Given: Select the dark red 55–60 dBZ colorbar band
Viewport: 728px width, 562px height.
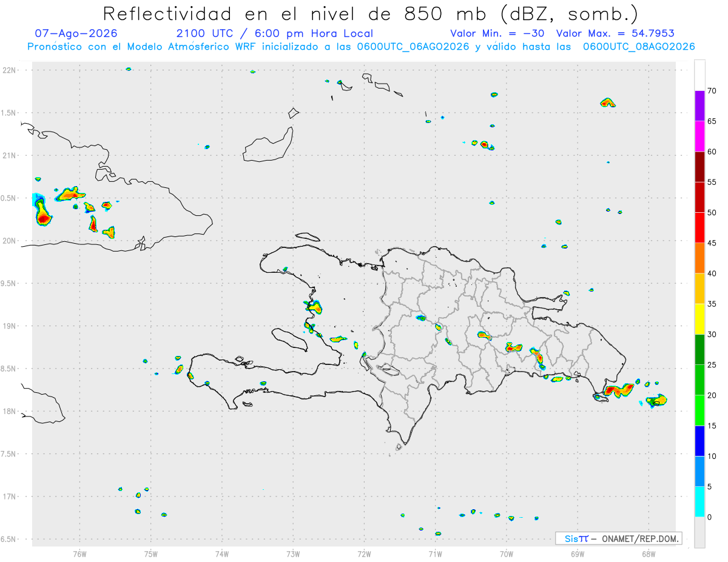Looking at the screenshot, I should click(699, 167).
